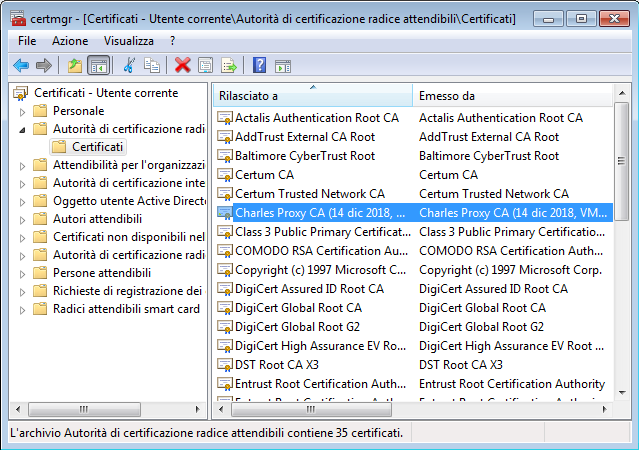
Task: Expand the Certificati non disponibili node
Action: (23, 238)
